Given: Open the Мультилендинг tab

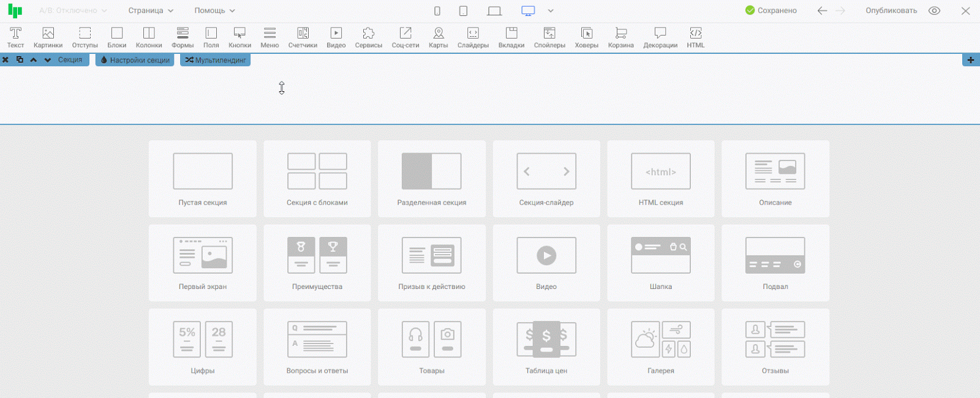Looking at the screenshot, I should pyautogui.click(x=216, y=60).
